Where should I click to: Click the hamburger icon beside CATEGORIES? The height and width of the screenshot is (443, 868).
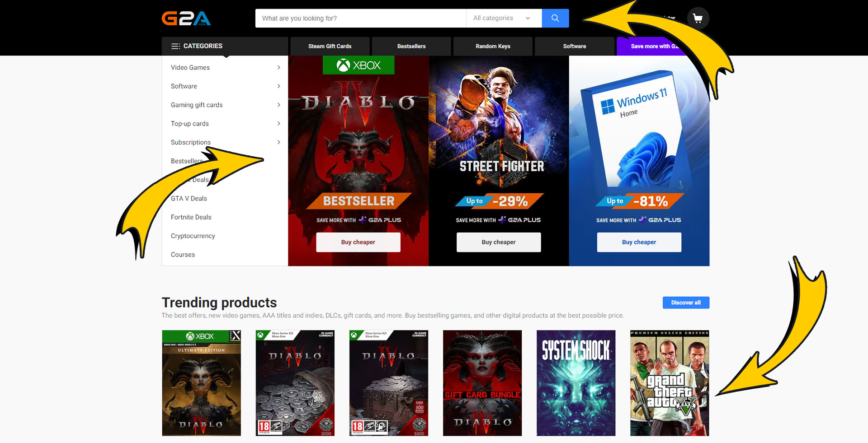175,46
